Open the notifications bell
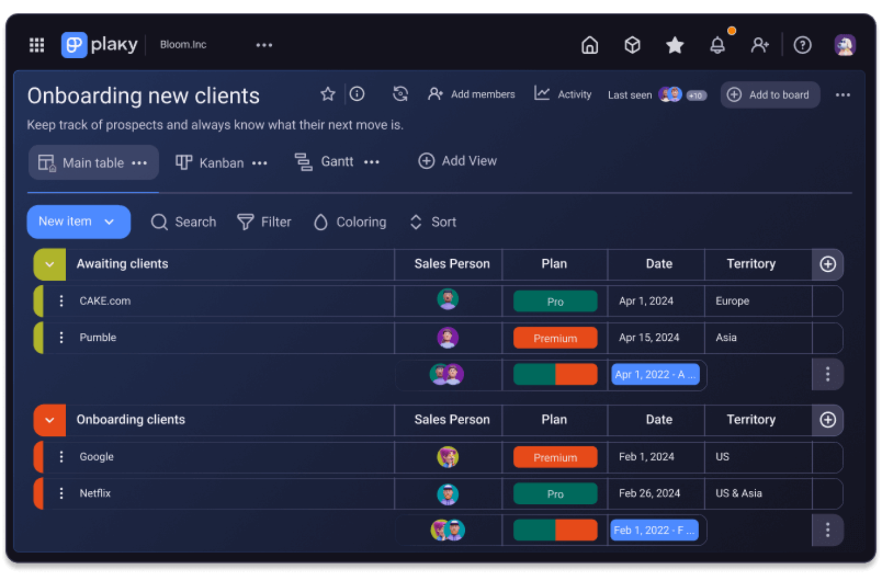 coord(718,45)
